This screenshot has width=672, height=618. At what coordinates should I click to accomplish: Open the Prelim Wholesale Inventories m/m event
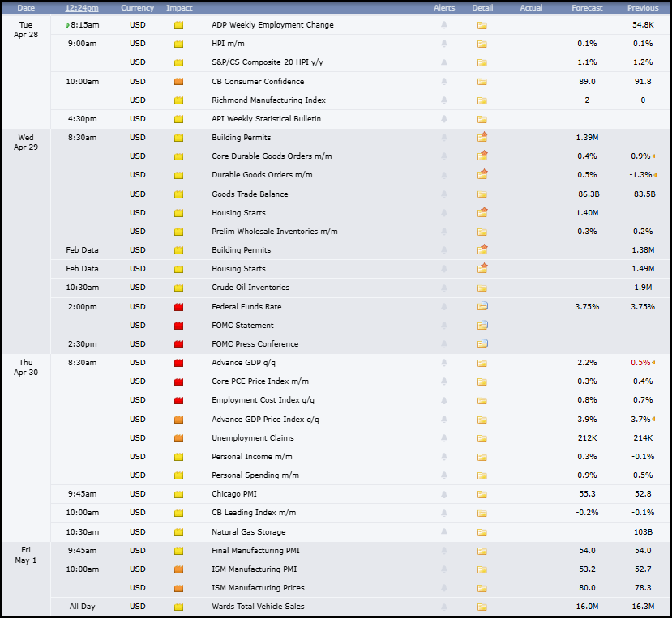coord(275,232)
